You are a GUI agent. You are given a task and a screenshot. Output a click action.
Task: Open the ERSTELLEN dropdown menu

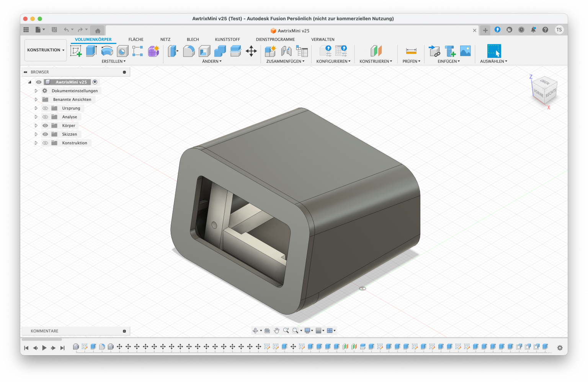tap(113, 61)
